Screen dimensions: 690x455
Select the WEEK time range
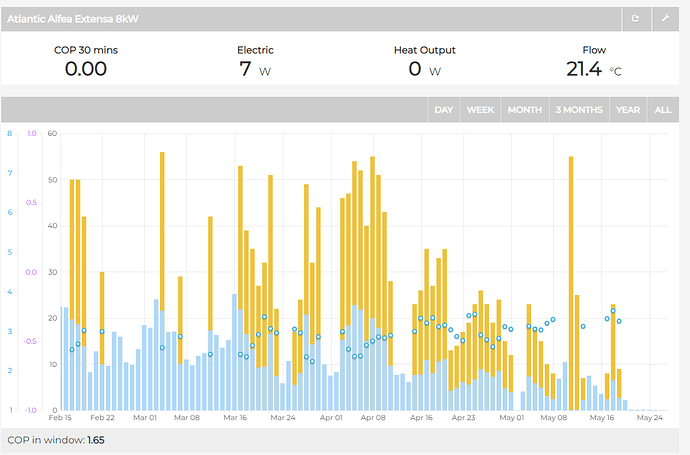480,110
